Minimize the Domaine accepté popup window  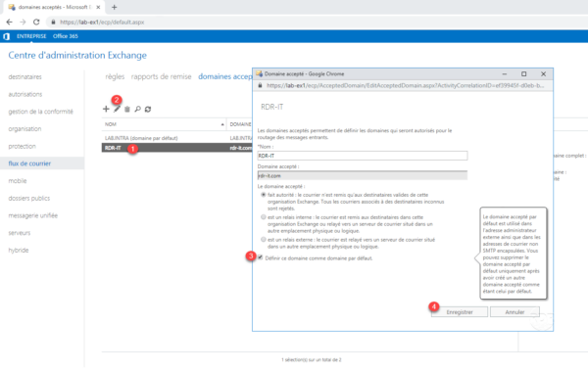(x=505, y=73)
